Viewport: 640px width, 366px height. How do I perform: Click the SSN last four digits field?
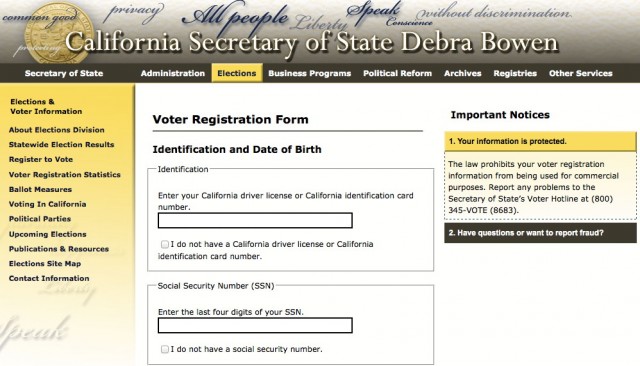[255, 325]
